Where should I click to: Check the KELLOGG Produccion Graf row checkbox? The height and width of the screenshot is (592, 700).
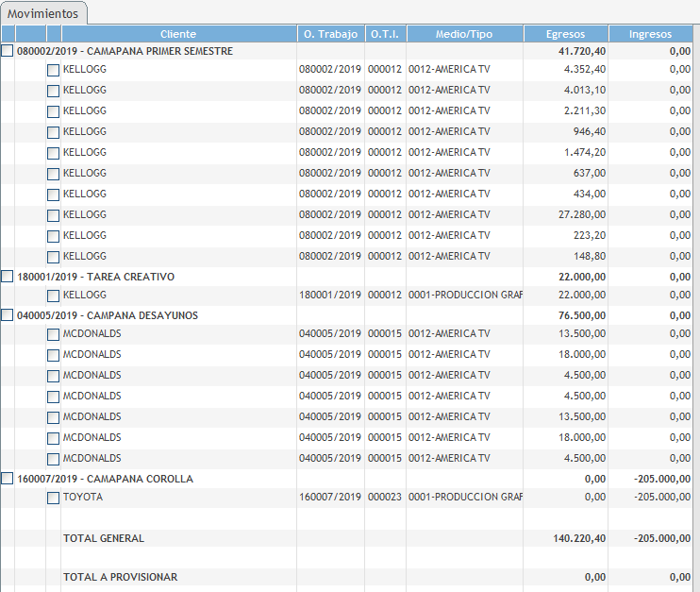(x=53, y=296)
